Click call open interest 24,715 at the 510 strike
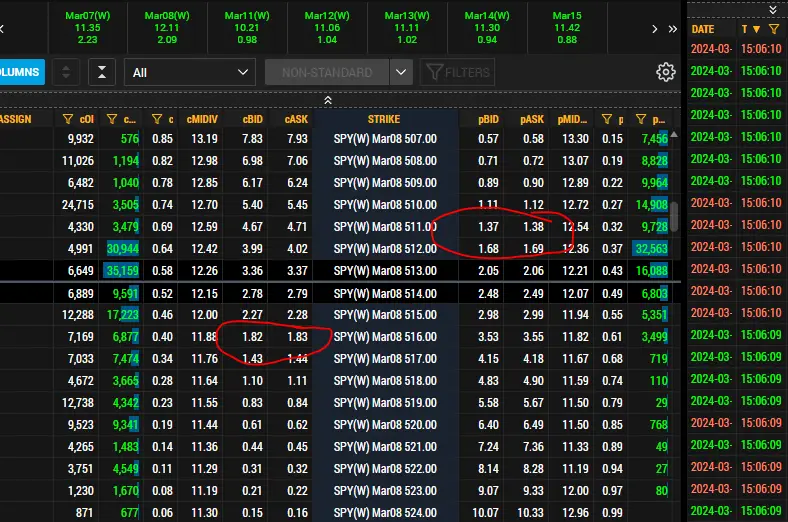The height and width of the screenshot is (522, 788). pos(78,204)
